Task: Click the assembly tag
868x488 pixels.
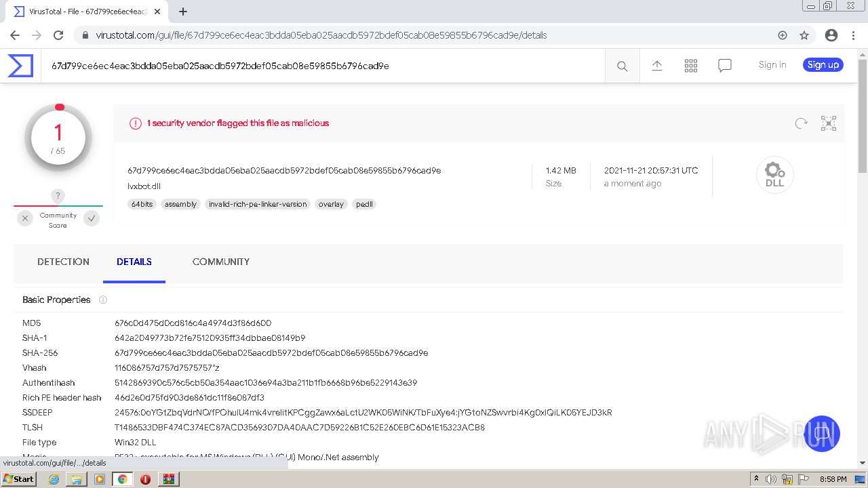Action: [x=180, y=204]
